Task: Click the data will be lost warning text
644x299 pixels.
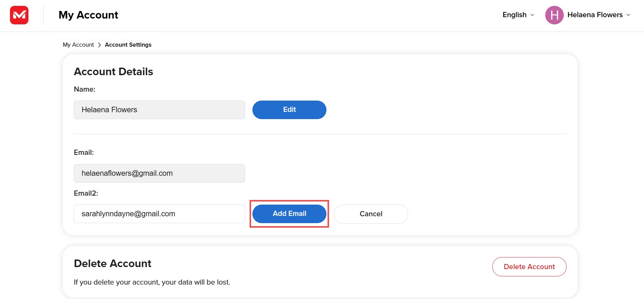Action: pyautogui.click(x=152, y=282)
